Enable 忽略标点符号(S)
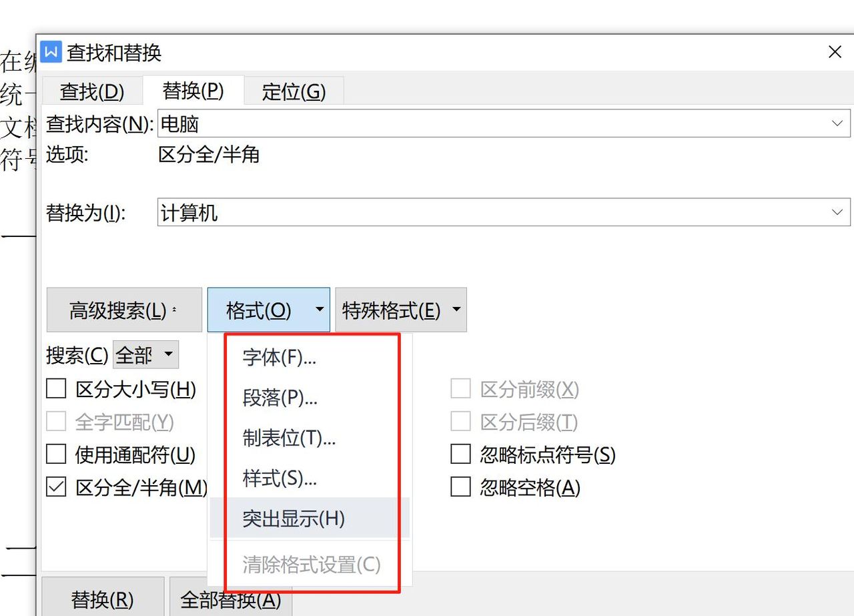 pyautogui.click(x=460, y=454)
